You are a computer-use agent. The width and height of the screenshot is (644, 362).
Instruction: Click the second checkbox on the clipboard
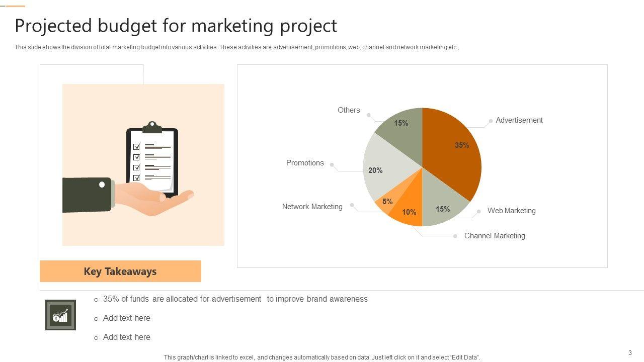tap(136, 157)
